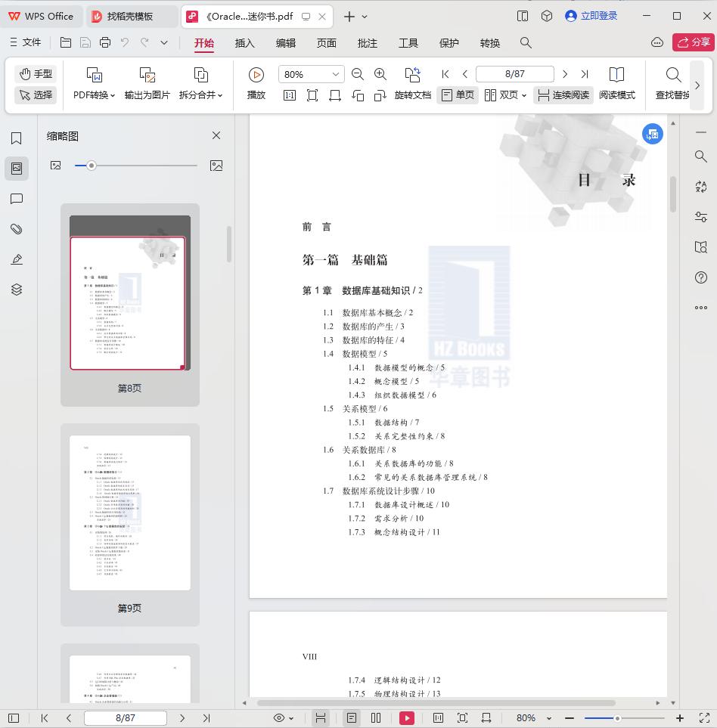Adjust the thumbnail size slider
This screenshot has height=728, width=717.
(x=92, y=166)
